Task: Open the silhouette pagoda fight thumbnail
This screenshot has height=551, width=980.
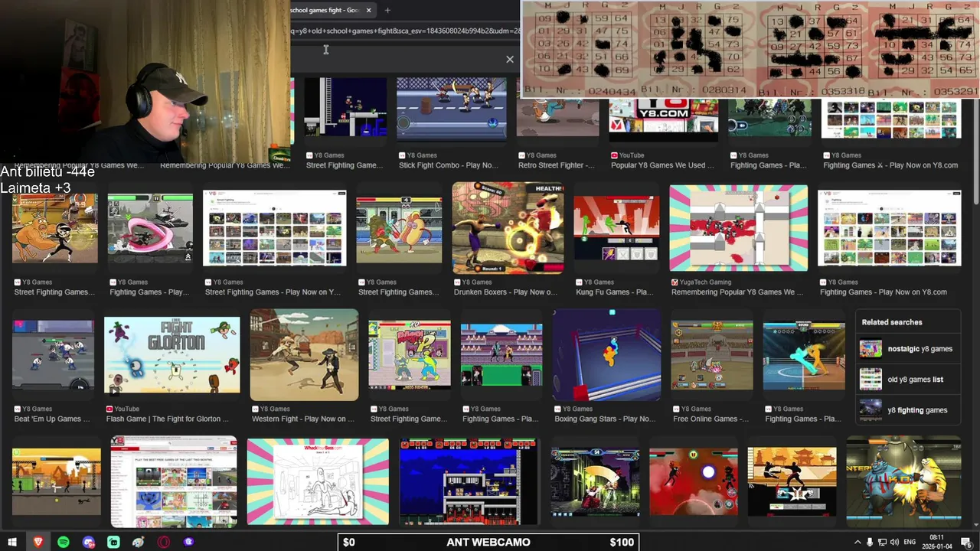Action: tap(792, 482)
